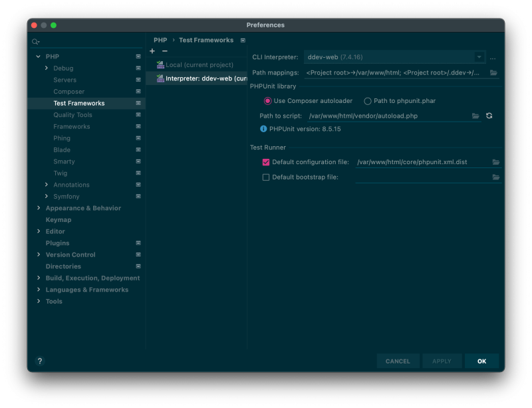Open CLI Interpreter browse ellipsis button
Viewport: 532px width, 408px height.
(x=493, y=57)
